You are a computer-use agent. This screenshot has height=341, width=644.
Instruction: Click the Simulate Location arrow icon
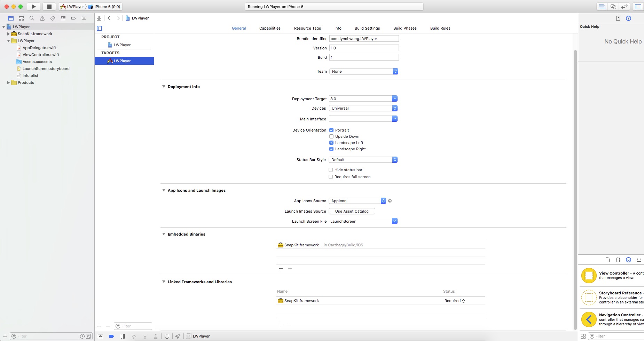(x=178, y=336)
